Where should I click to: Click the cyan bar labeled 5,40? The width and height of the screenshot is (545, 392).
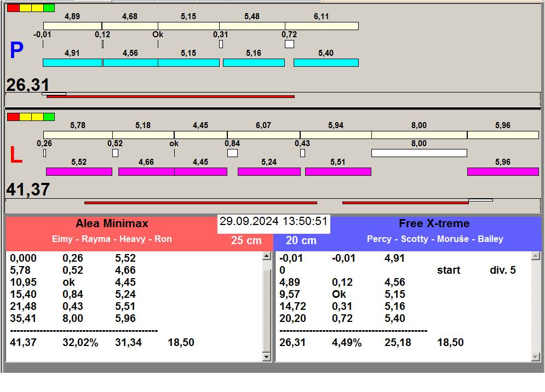(326, 62)
